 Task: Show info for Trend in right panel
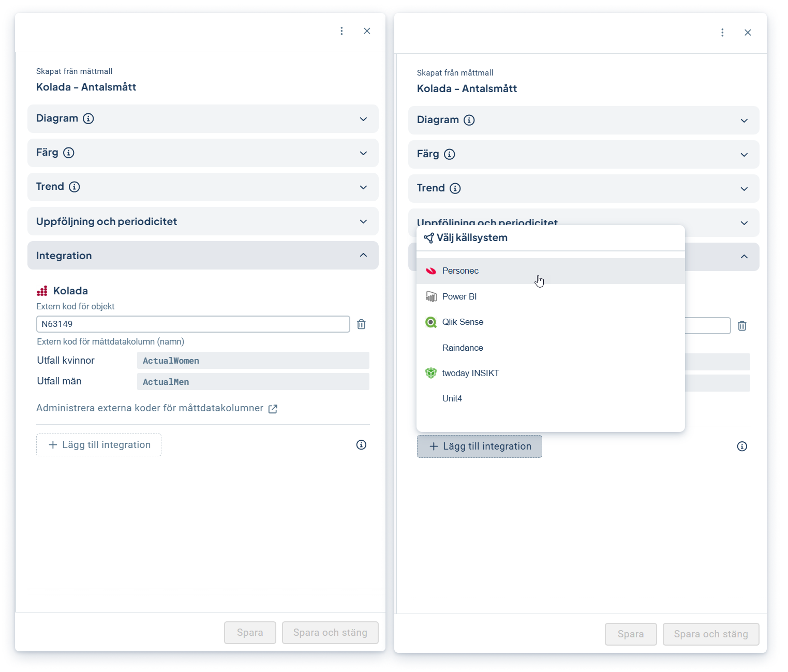(x=455, y=188)
